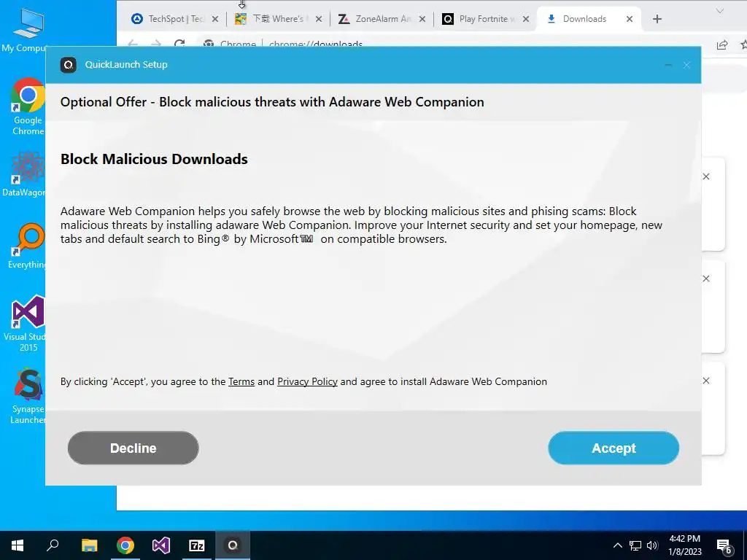This screenshot has height=560, width=747.
Task: Open File Explorer from taskbar
Action: [x=89, y=545]
